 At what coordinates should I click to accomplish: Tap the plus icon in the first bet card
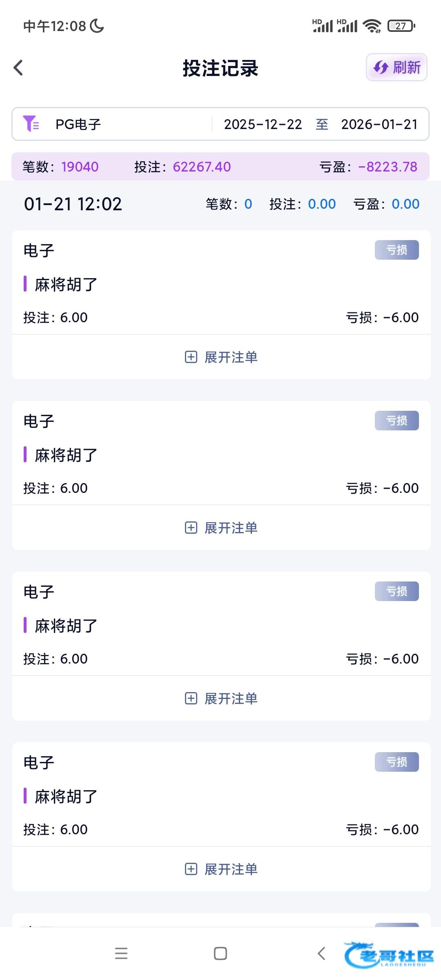(191, 357)
